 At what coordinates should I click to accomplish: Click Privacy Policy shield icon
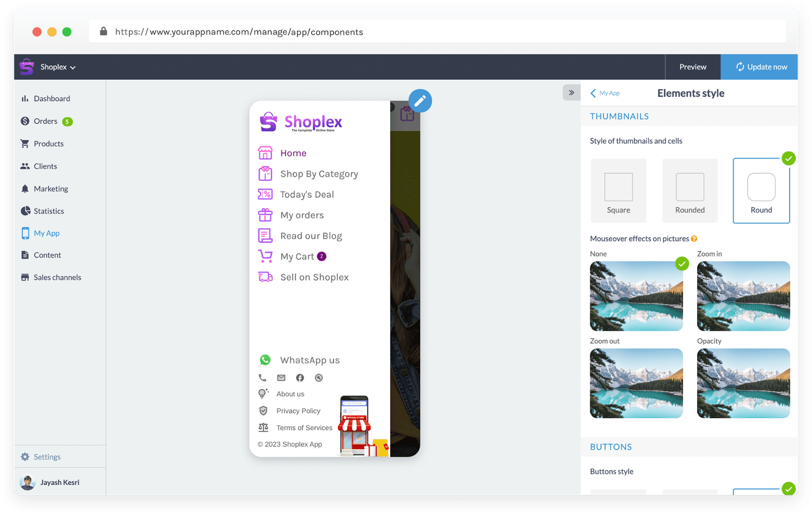pyautogui.click(x=263, y=410)
